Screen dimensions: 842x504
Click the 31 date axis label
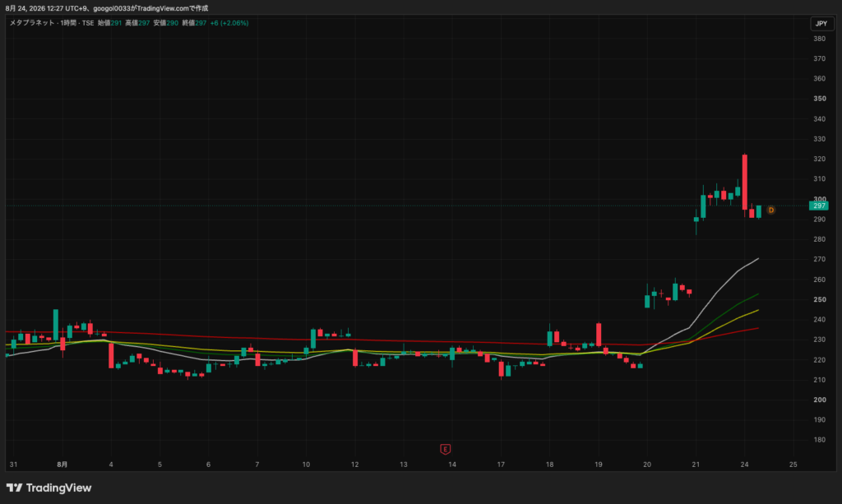[13, 465]
